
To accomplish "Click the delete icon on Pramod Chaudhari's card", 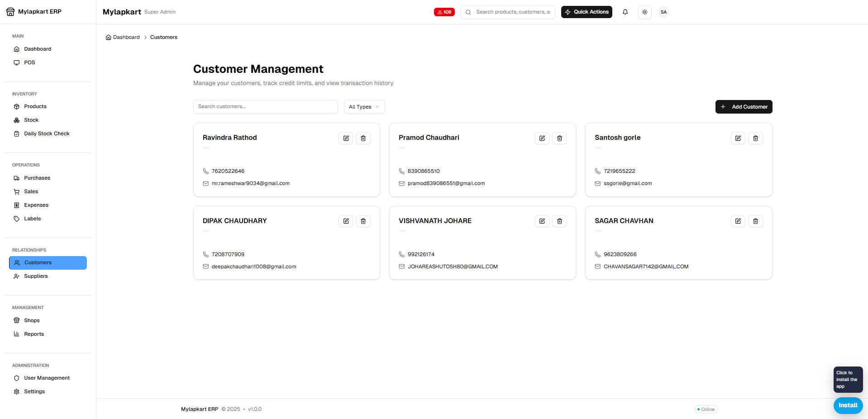I will (559, 138).
